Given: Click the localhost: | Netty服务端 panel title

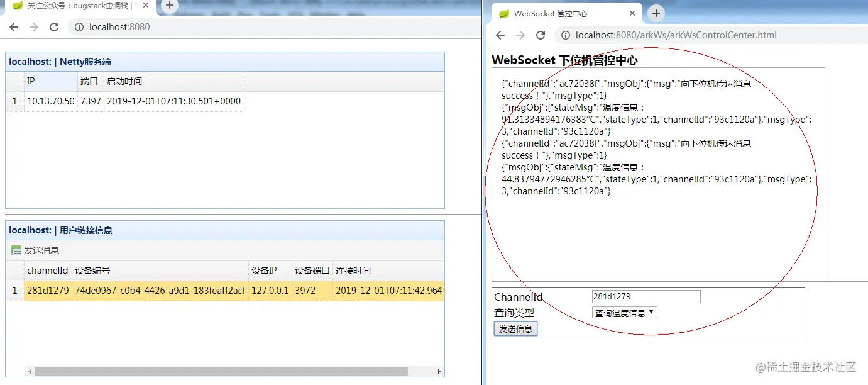Looking at the screenshot, I should click(60, 62).
